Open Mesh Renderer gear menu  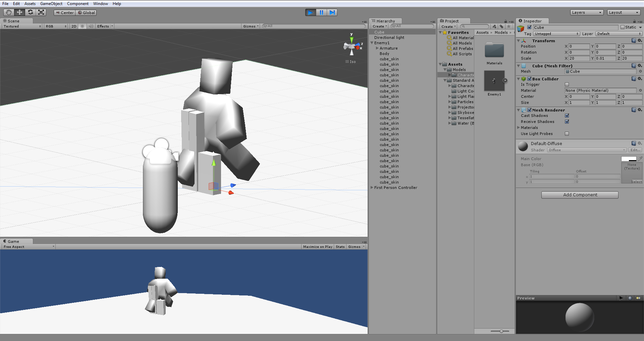point(640,110)
